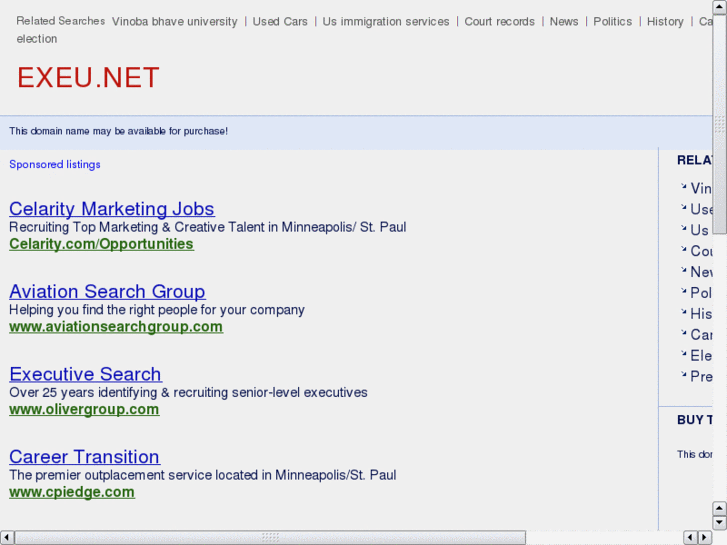Screen dimensions: 727x545
Task: Click the horizontal scrollbar left arrow
Action: pos(7,538)
